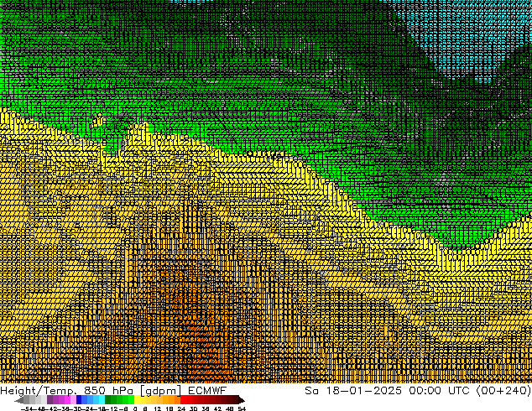
Task: Click the cyan -18 swatch on the color scale
Action: (x=102, y=400)
